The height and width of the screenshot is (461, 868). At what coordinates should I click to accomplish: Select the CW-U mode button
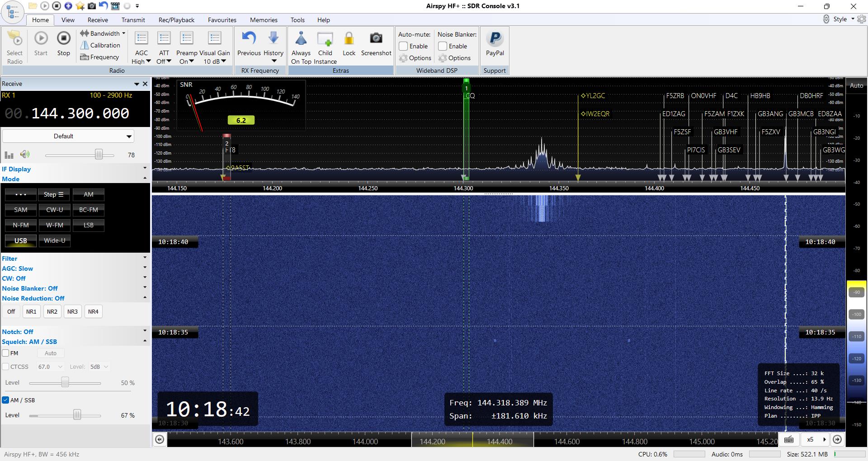coord(55,210)
